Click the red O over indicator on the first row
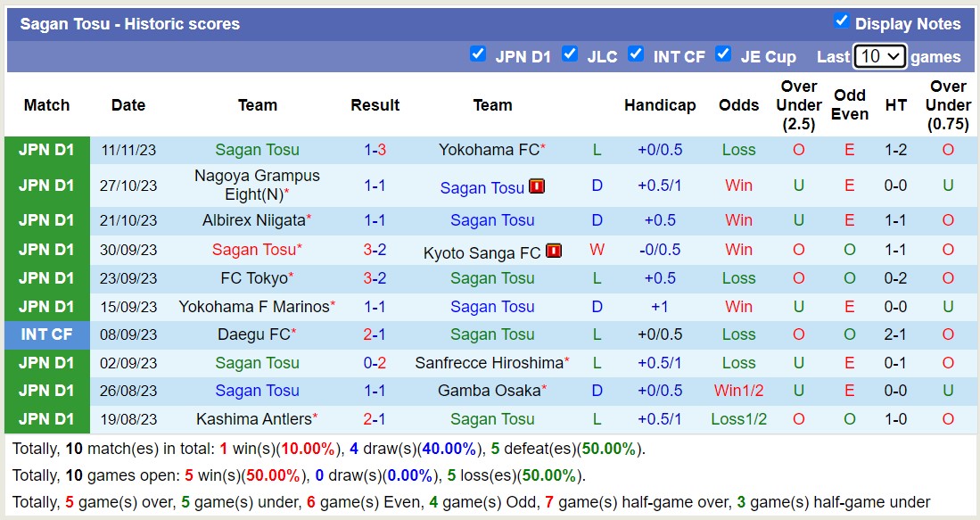Viewport: 980px width, 520px height. click(x=798, y=149)
